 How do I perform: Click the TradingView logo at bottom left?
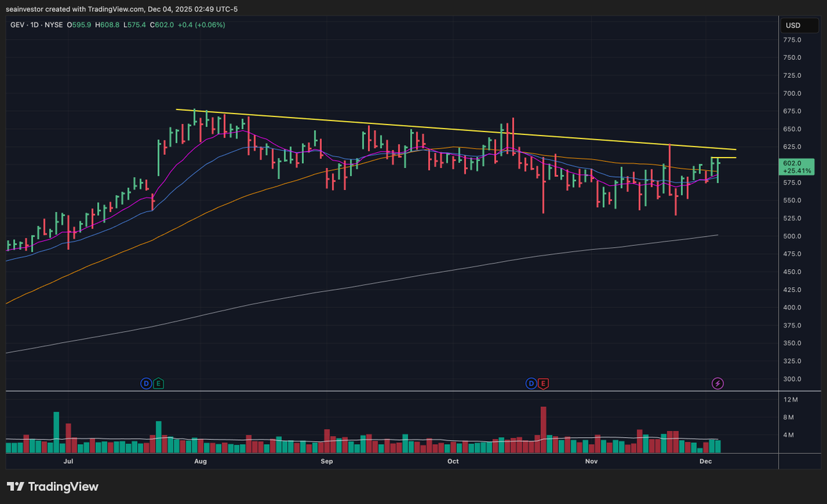(x=53, y=487)
